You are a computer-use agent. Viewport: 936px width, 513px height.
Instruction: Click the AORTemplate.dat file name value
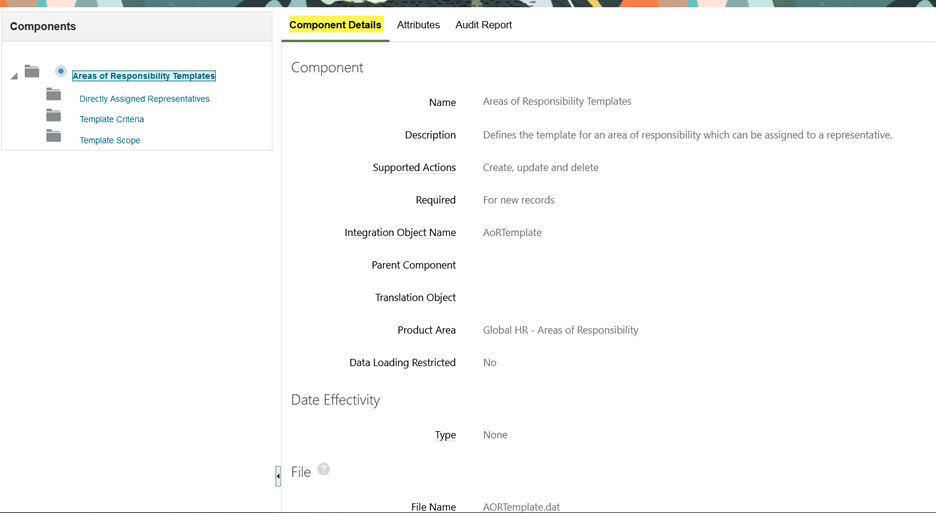(521, 507)
